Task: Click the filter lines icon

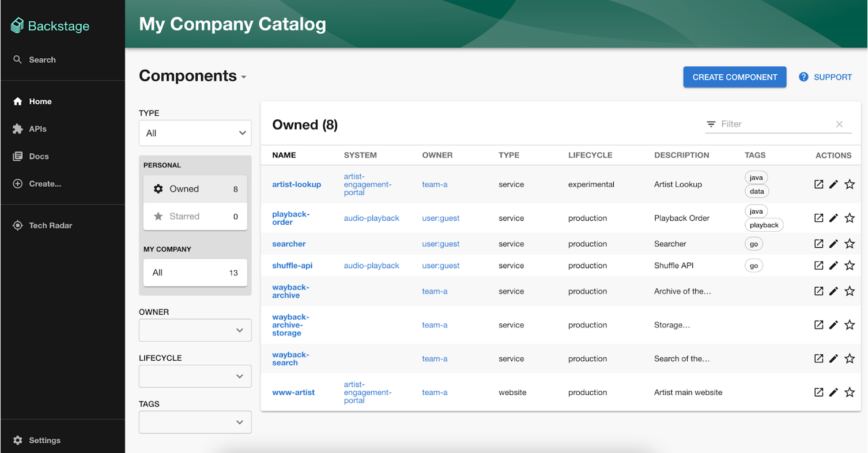Action: [x=711, y=124]
